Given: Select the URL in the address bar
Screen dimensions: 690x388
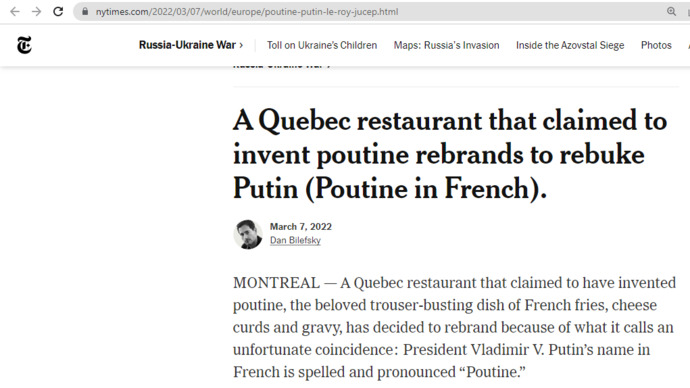Looking at the screenshot, I should (247, 12).
